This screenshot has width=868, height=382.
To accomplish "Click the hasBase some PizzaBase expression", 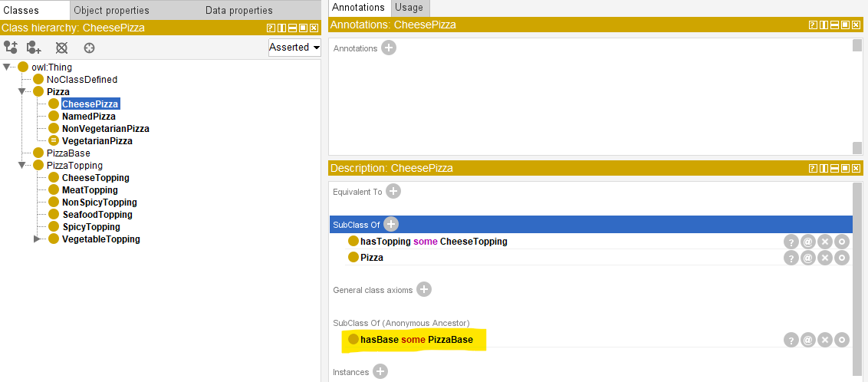I will click(416, 339).
